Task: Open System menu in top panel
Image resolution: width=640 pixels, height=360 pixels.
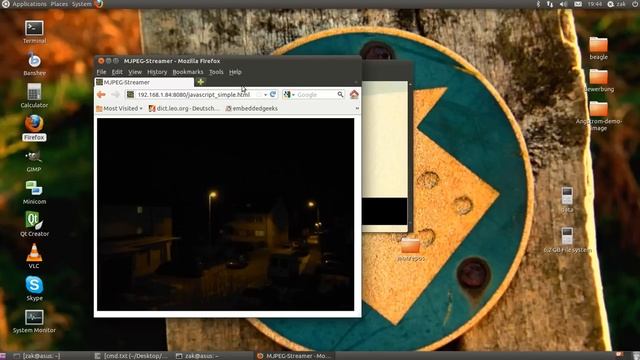Action: pos(82,4)
